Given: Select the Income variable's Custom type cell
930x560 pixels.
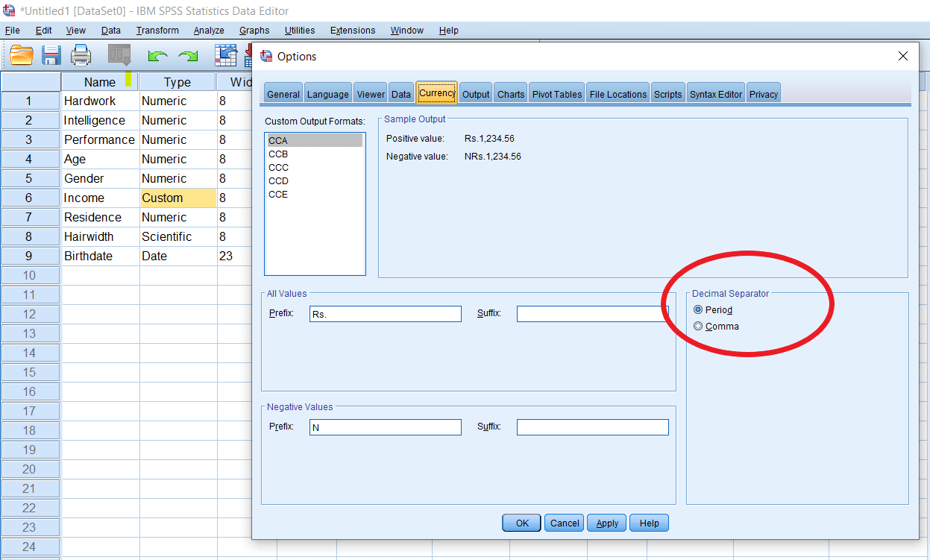Looking at the screenshot, I should (177, 198).
